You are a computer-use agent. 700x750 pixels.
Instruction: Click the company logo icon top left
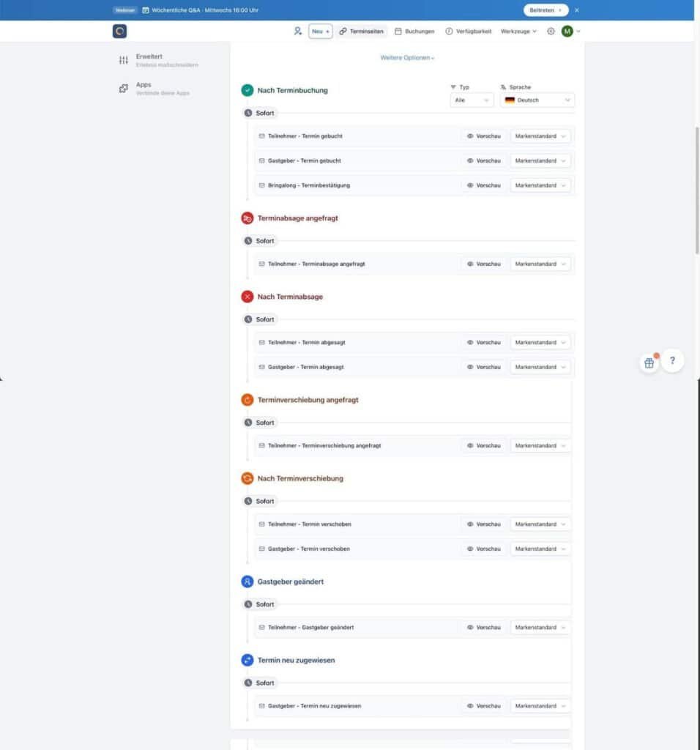click(x=119, y=31)
